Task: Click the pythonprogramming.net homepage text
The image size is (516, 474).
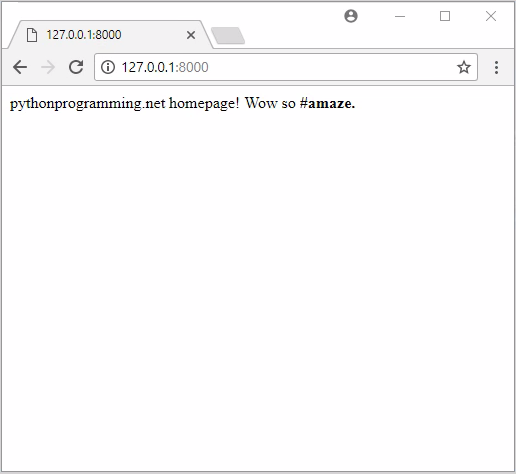Action: [124, 103]
